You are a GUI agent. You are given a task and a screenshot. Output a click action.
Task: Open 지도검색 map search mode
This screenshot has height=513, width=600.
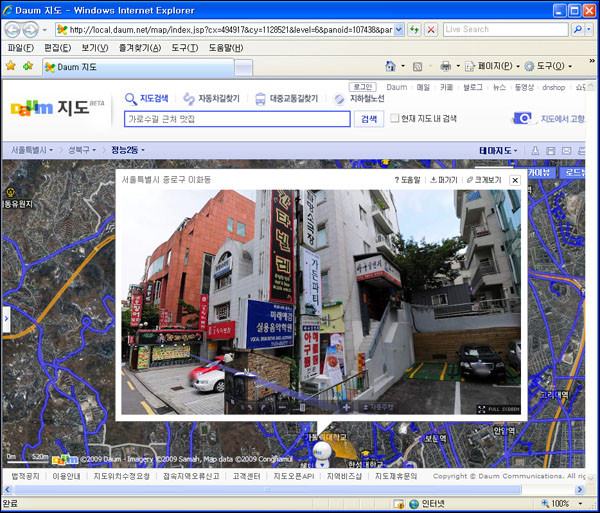tap(147, 99)
